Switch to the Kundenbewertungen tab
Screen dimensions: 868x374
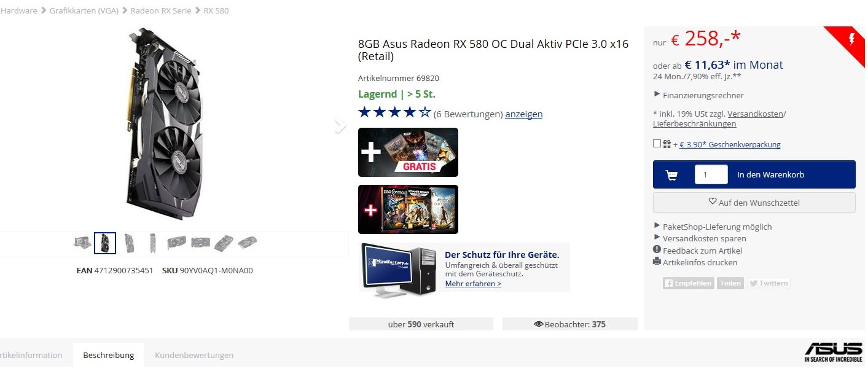[194, 355]
